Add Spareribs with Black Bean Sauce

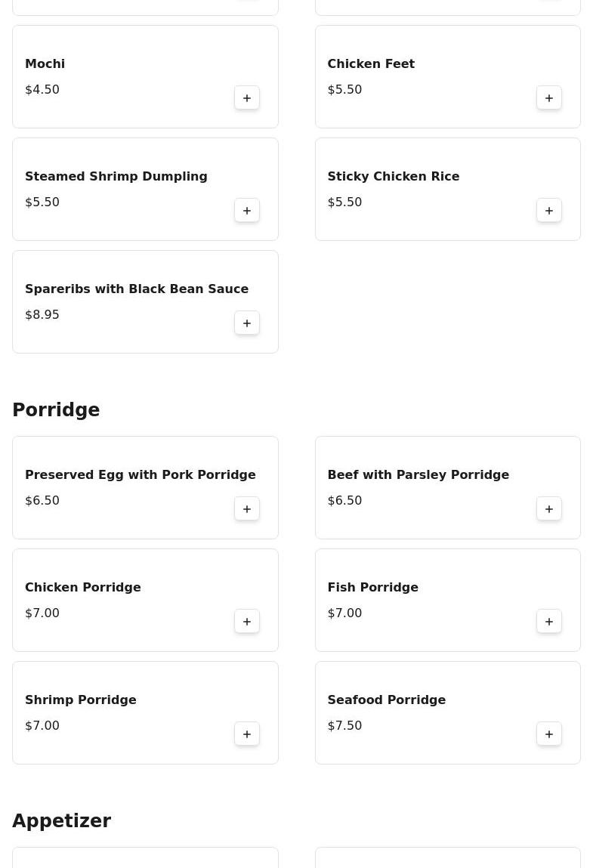(247, 323)
